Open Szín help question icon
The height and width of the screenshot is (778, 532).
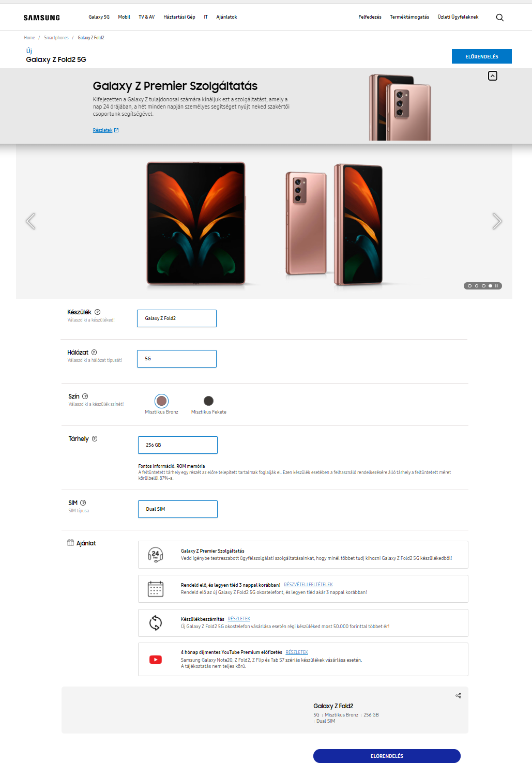click(85, 396)
